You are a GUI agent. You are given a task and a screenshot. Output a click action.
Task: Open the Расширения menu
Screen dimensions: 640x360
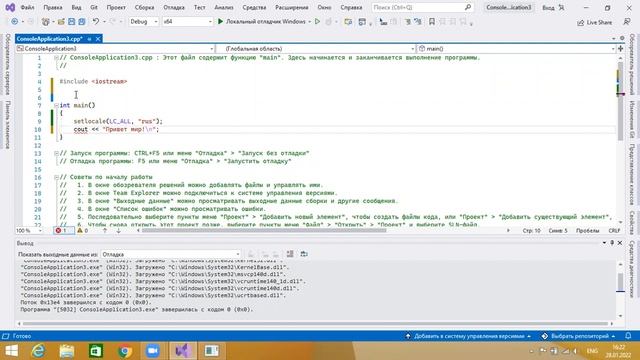[292, 7]
